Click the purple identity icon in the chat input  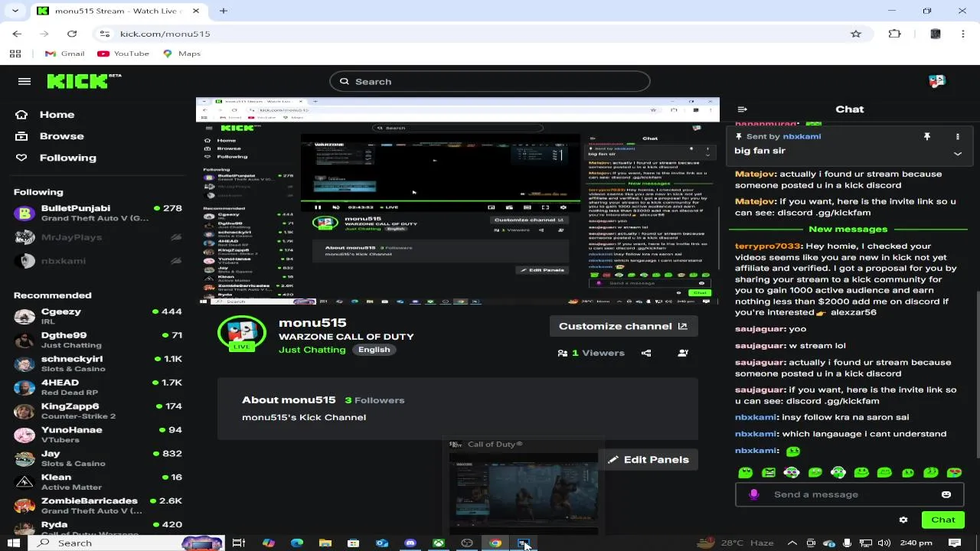click(x=753, y=494)
